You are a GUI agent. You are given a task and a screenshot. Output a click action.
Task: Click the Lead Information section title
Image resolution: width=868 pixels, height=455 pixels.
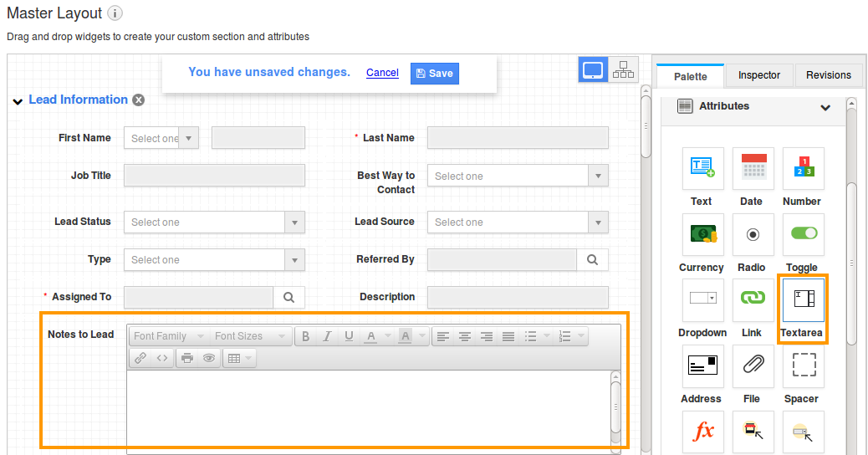click(78, 100)
